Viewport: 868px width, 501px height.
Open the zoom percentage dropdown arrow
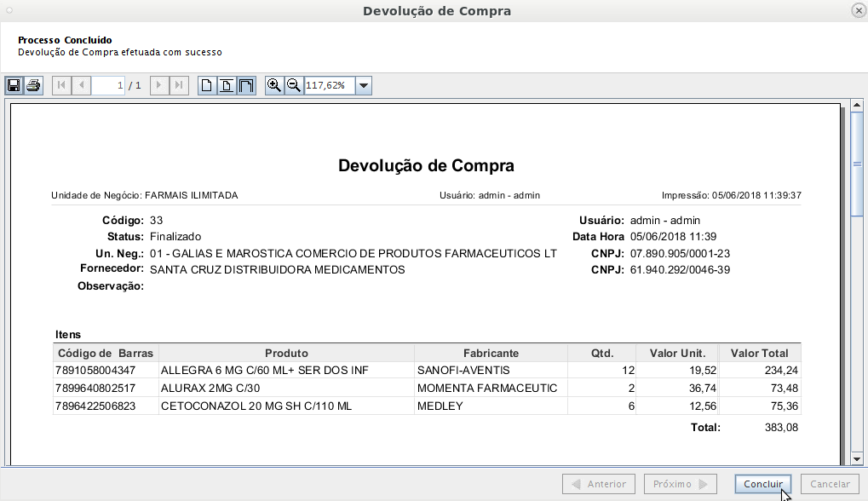364,85
